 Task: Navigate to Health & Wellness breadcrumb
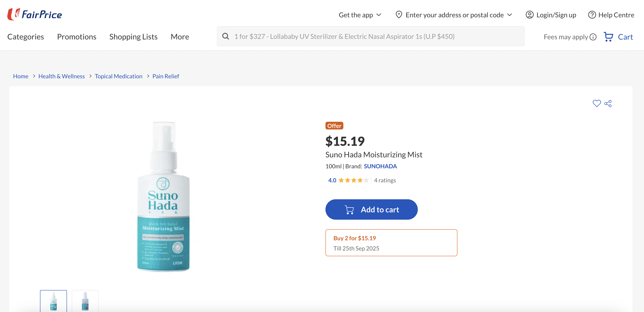click(62, 76)
